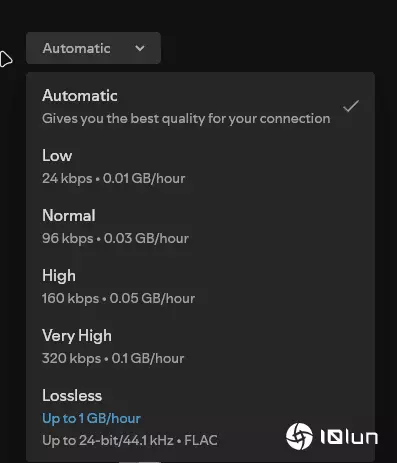The width and height of the screenshot is (397, 463).
Task: Pick the Very High quality option
Action: click(x=200, y=347)
